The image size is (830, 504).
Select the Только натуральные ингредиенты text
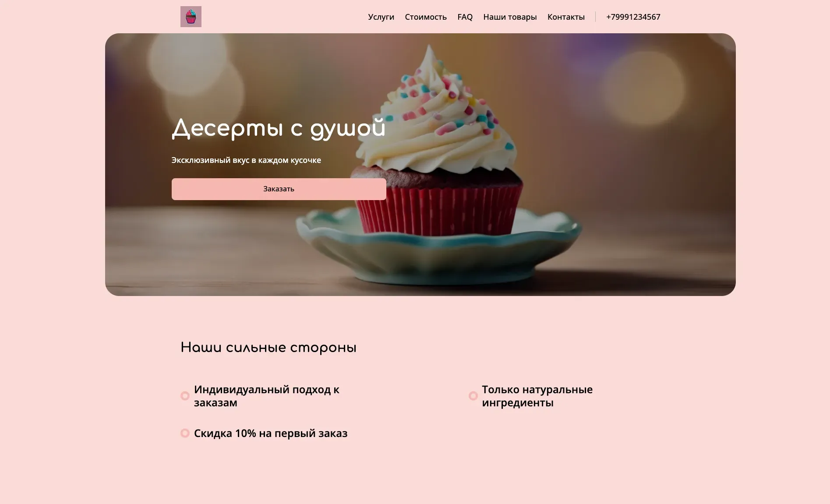pos(537,396)
